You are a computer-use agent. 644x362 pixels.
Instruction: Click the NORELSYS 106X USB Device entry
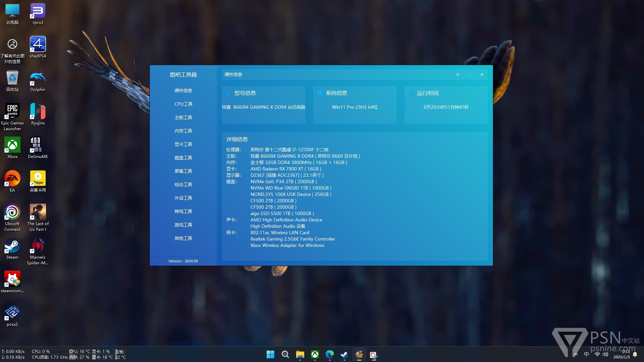click(291, 194)
